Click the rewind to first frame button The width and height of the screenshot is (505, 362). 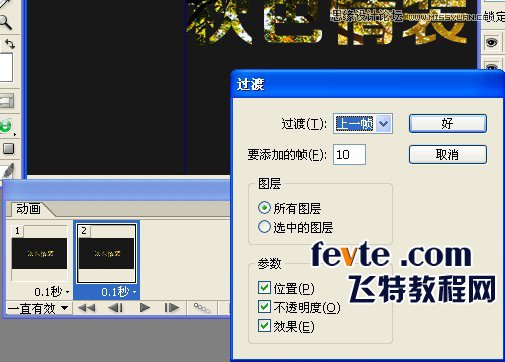(86, 308)
